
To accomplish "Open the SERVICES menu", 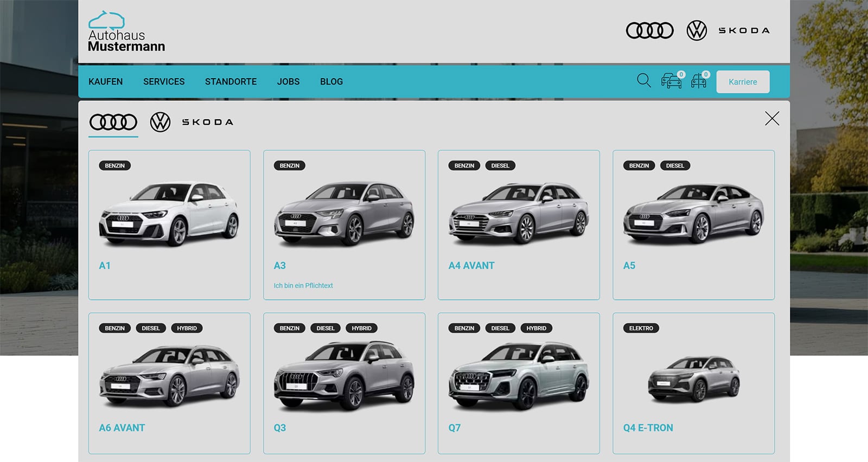I will click(x=164, y=81).
